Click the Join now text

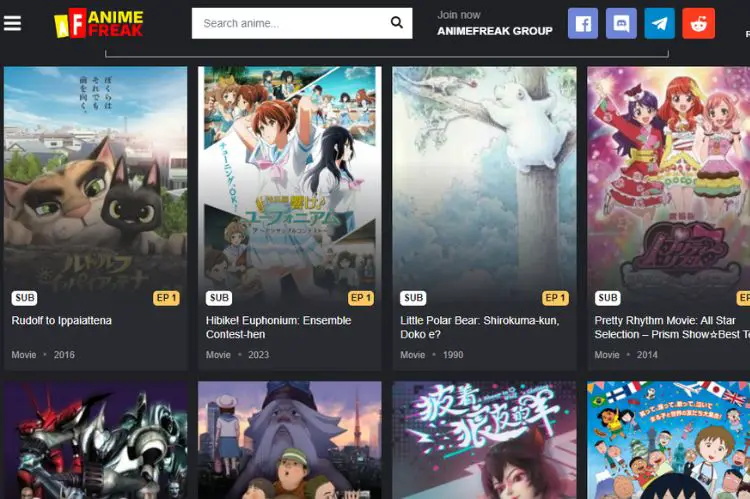pyautogui.click(x=458, y=15)
